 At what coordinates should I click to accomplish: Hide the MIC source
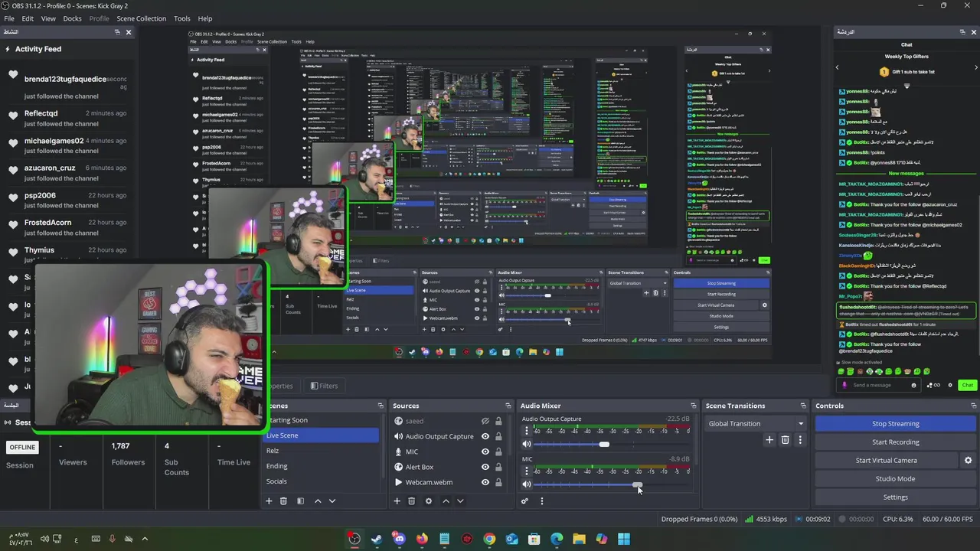[x=485, y=452]
